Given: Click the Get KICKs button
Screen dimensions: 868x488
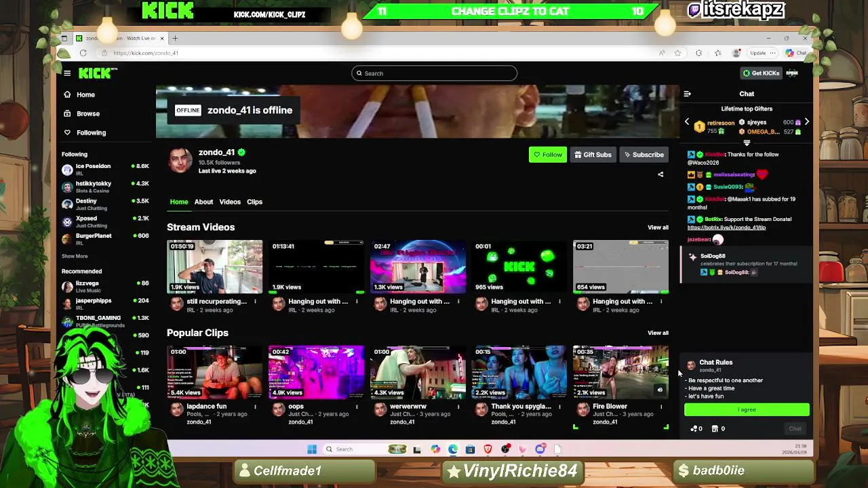Looking at the screenshot, I should (x=761, y=73).
